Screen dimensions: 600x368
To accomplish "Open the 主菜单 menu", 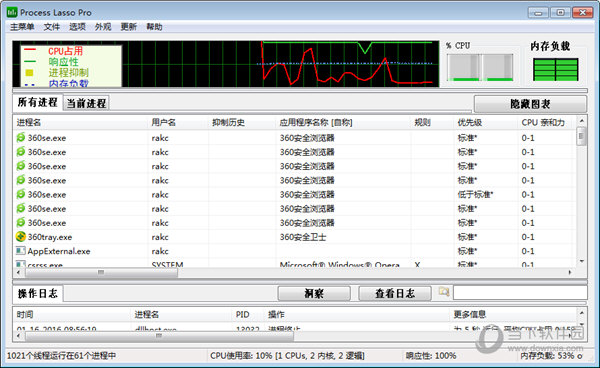I will [x=22, y=27].
